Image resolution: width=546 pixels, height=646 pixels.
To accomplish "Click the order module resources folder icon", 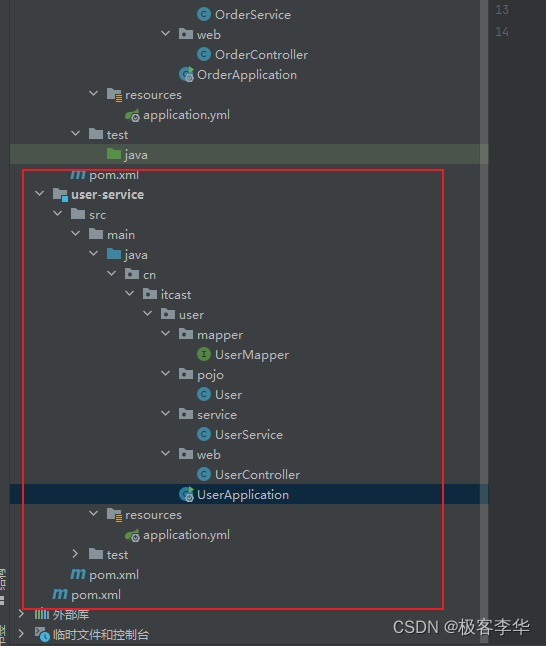I will coord(114,94).
